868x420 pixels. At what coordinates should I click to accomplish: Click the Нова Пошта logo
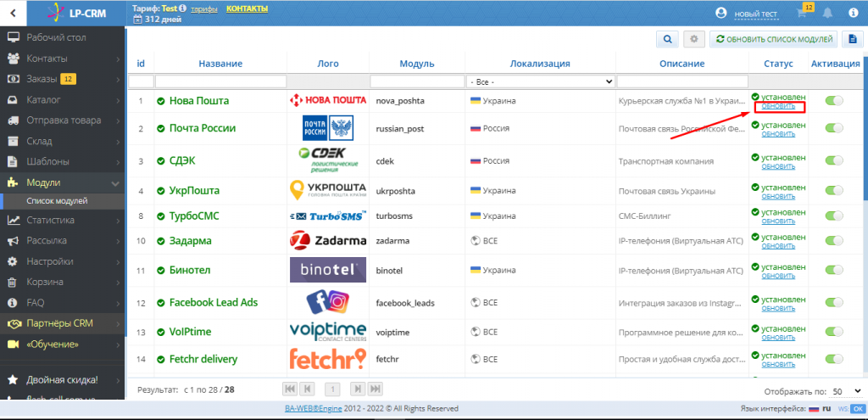tap(328, 100)
